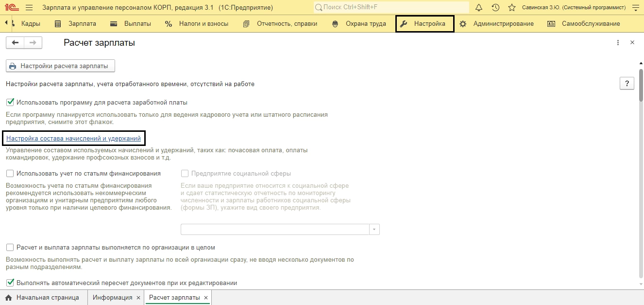The width and height of the screenshot is (644, 305).
Task: Toggle Использовать программу для расчета заработной платы
Action: tap(10, 103)
